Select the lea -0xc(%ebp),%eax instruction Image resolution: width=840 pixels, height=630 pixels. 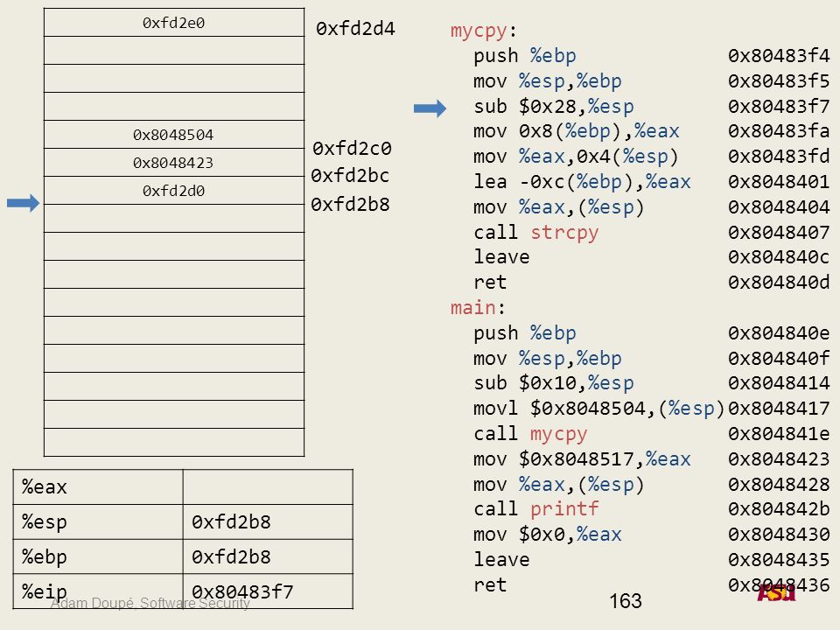583,182
